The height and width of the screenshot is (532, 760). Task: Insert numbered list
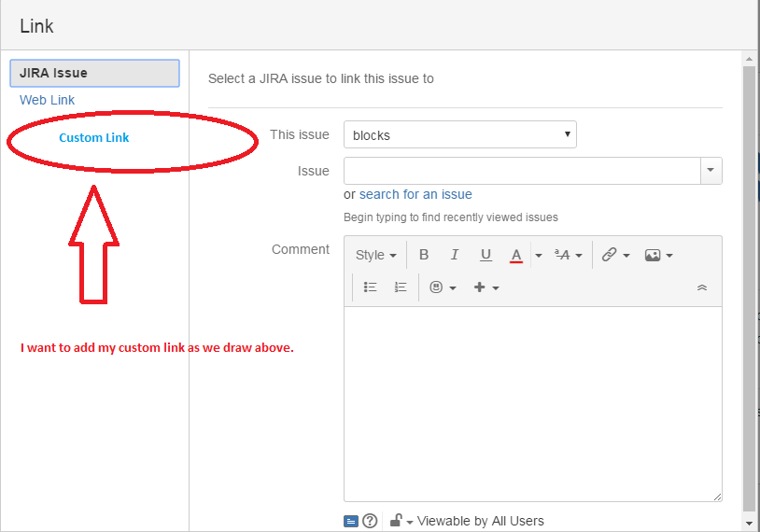pos(401,287)
